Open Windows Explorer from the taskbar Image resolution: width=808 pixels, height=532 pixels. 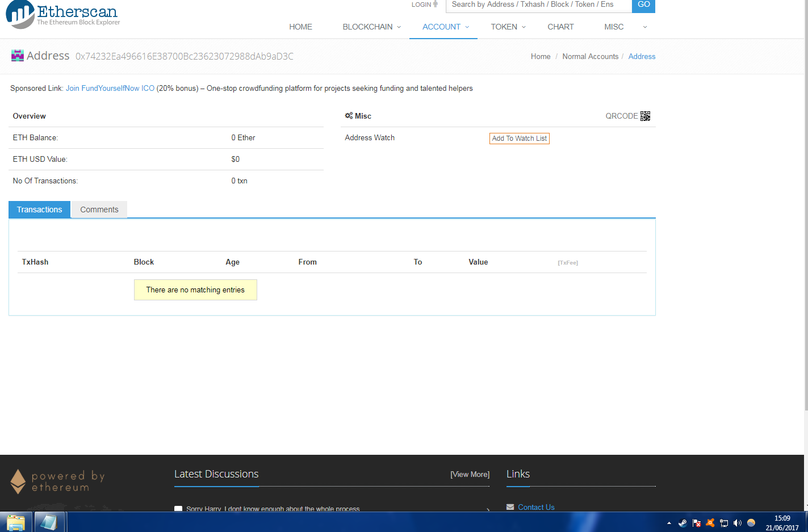[x=16, y=522]
